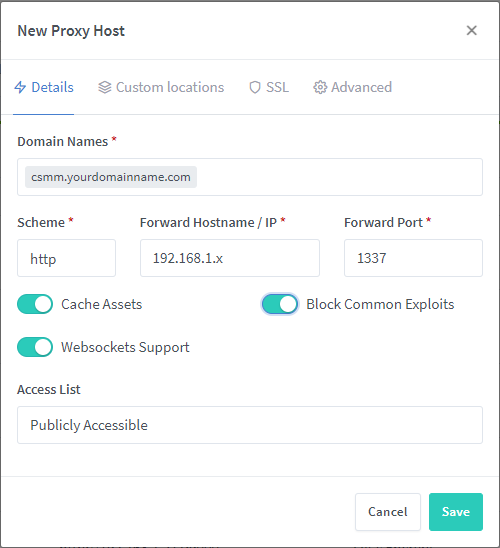Toggle the Websockets Support switch
This screenshot has height=548, width=500.
(35, 347)
